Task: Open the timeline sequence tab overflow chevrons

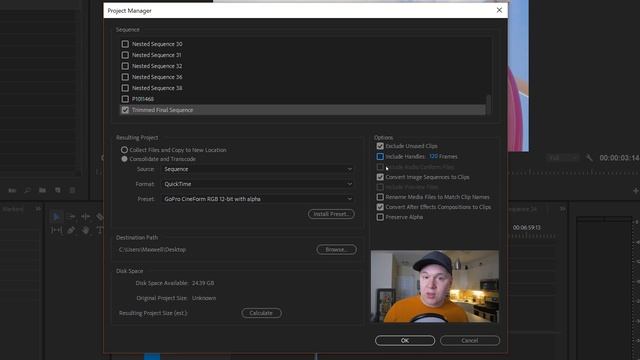Action: [x=563, y=209]
